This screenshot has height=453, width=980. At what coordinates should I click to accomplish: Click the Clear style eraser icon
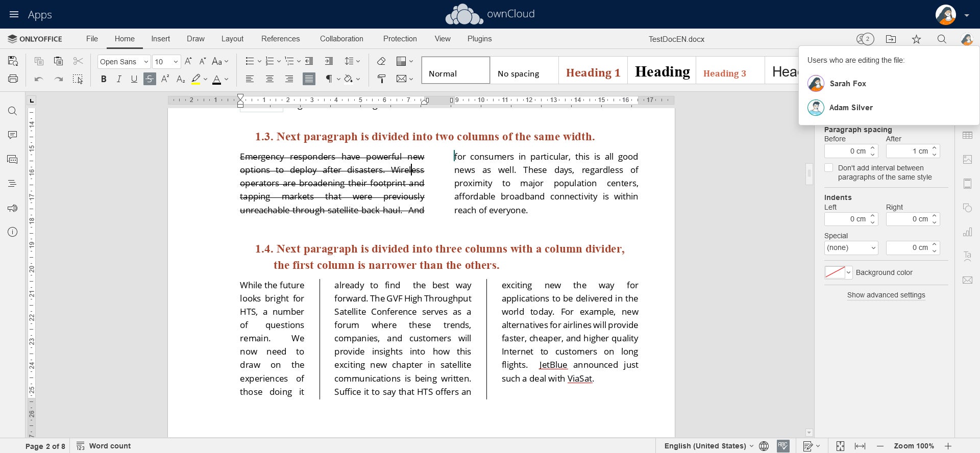click(381, 61)
